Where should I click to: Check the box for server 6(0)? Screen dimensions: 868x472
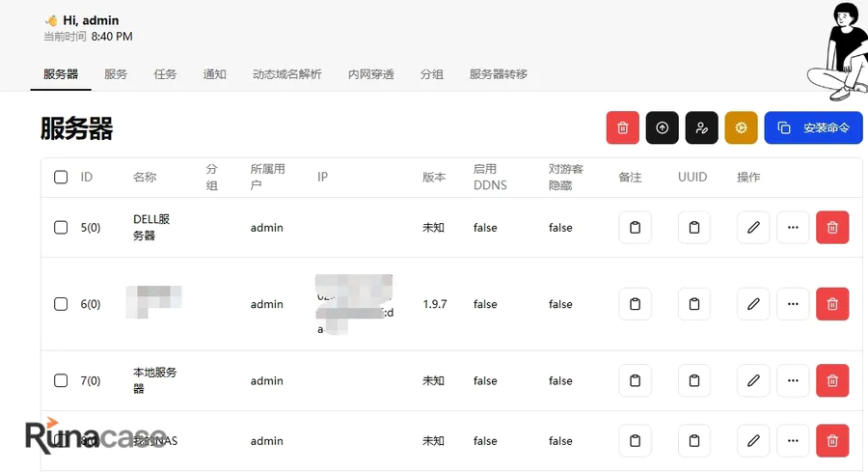pos(61,304)
